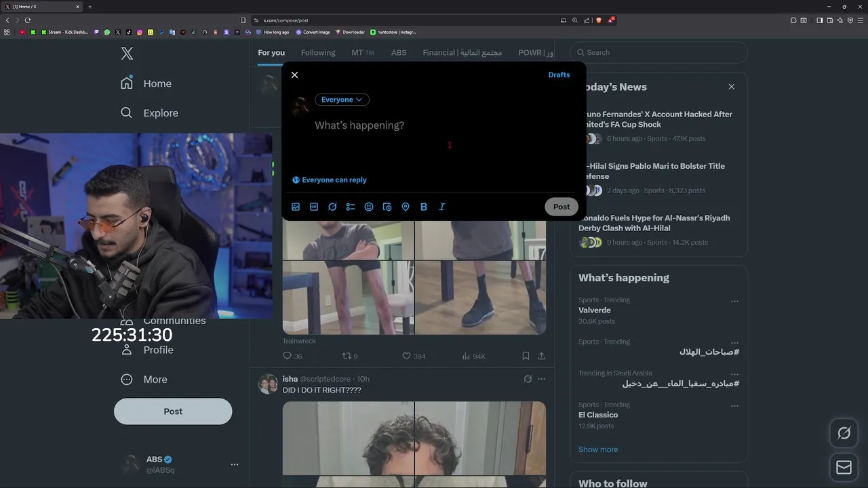Viewport: 868px width, 488px height.
Task: Open a new browser tab
Action: (x=90, y=7)
